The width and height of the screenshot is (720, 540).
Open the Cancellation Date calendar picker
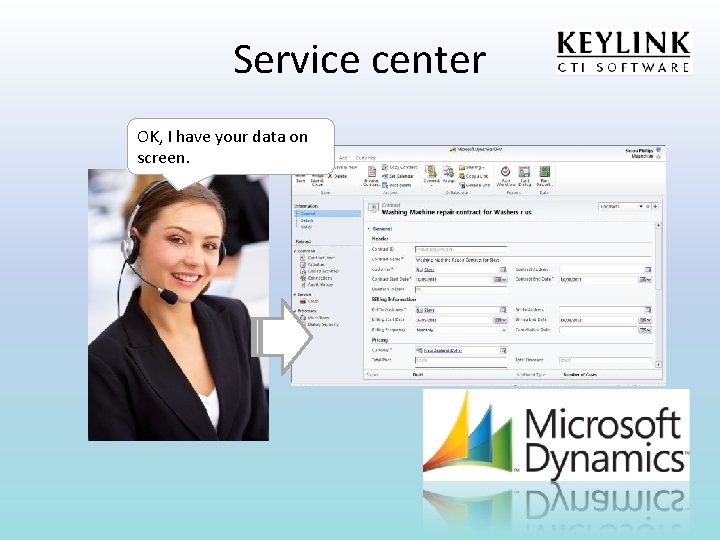[x=645, y=330]
